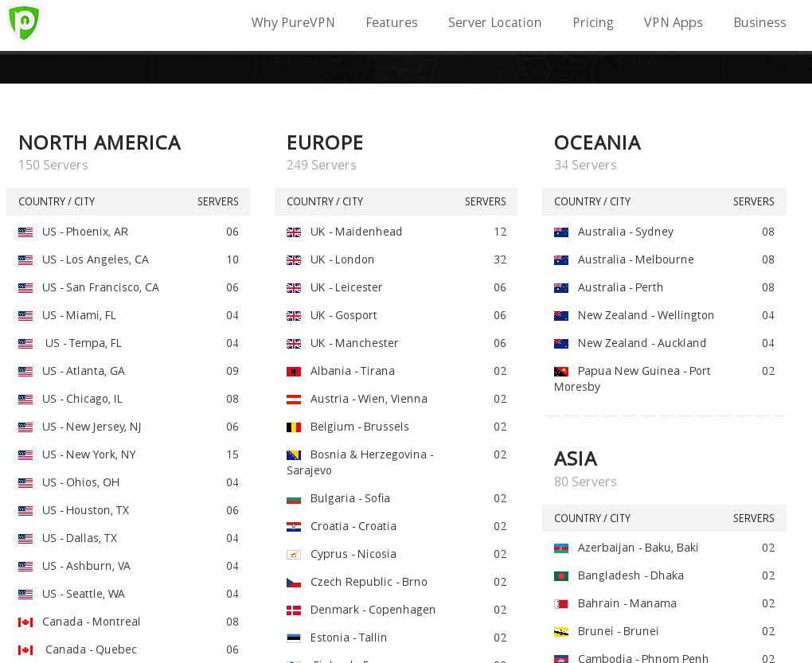This screenshot has height=663, width=812.
Task: Click the UK flag beside Manchester
Action: [294, 344]
